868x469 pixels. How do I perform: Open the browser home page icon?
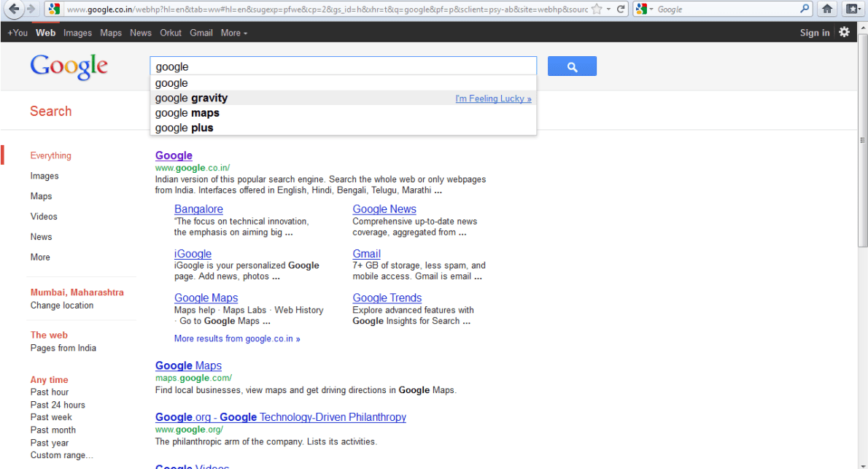[x=829, y=10]
